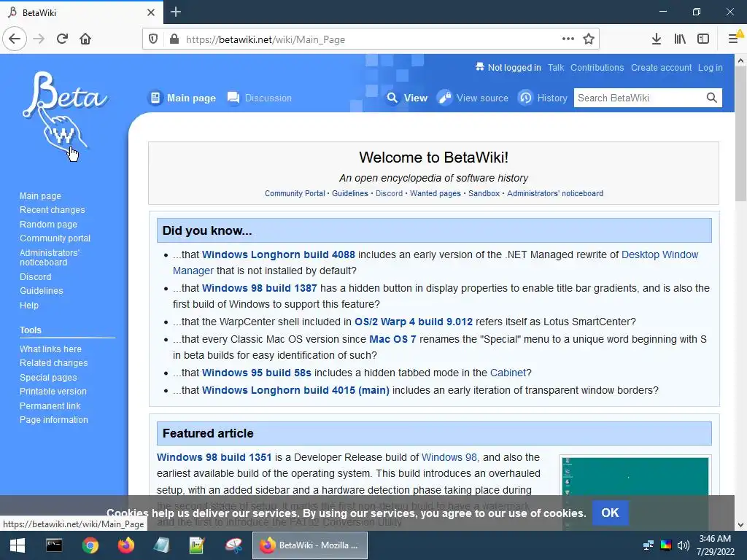Open Windows 95 build 58s article
The width and height of the screenshot is (747, 560).
pyautogui.click(x=256, y=373)
